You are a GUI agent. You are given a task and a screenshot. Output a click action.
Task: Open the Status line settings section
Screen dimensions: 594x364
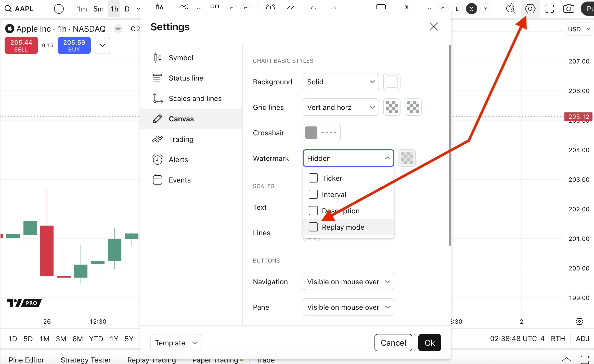[186, 78]
